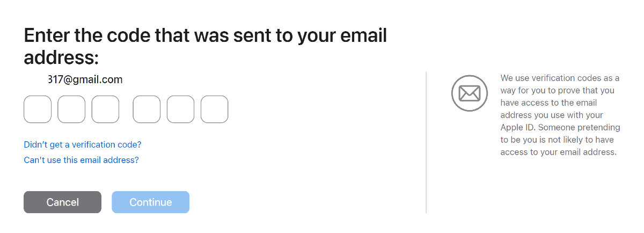Click the "We use verification codes" line

point(560,78)
